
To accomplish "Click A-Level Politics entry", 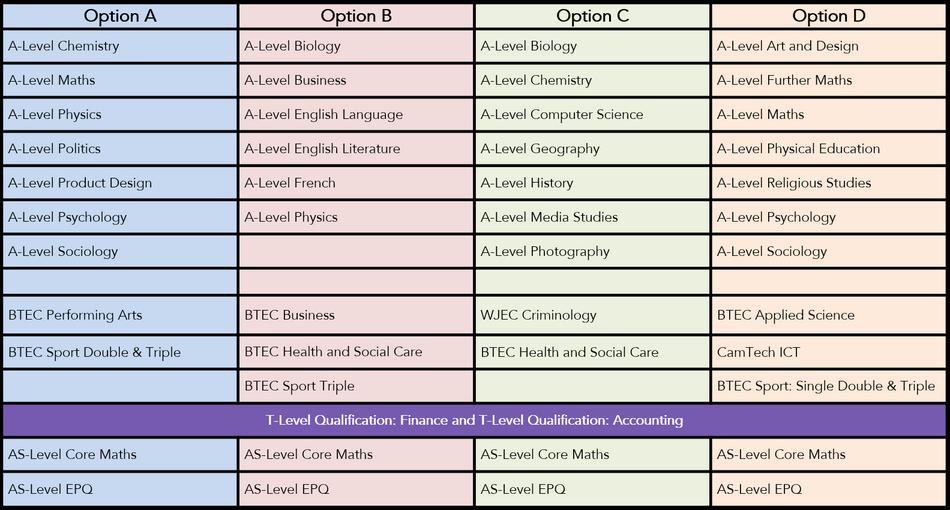I will pyautogui.click(x=54, y=149).
